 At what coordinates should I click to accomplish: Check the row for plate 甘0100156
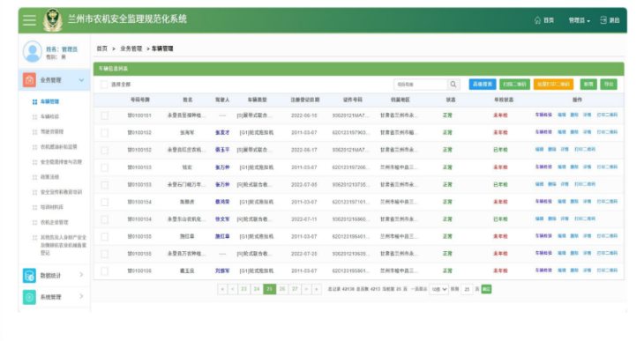[105, 271]
